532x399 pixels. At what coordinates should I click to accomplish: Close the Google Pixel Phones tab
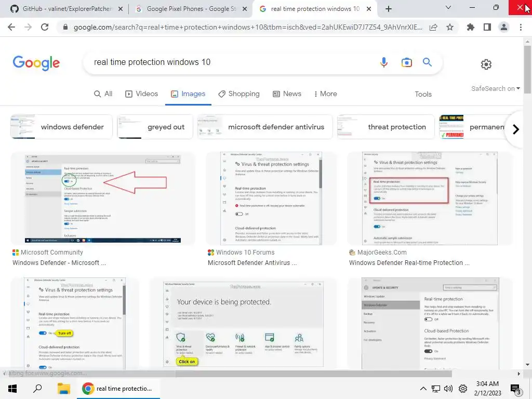pos(245,9)
